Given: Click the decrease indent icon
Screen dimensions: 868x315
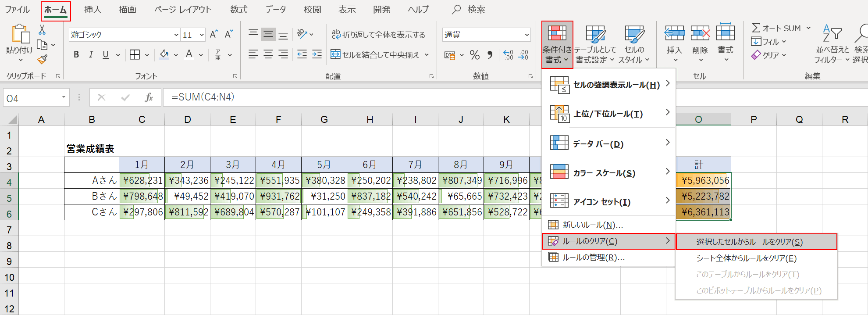Looking at the screenshot, I should [302, 54].
